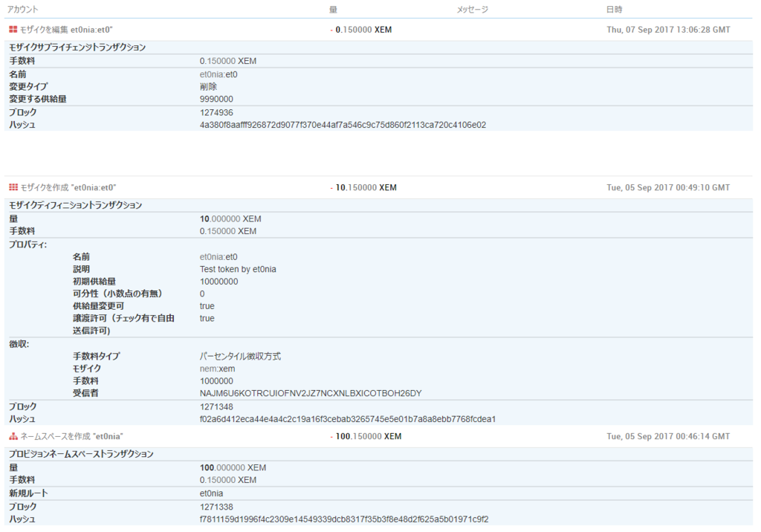Click the -0.150000 XEM amount
Screen dimensions: 761x532
[361, 30]
